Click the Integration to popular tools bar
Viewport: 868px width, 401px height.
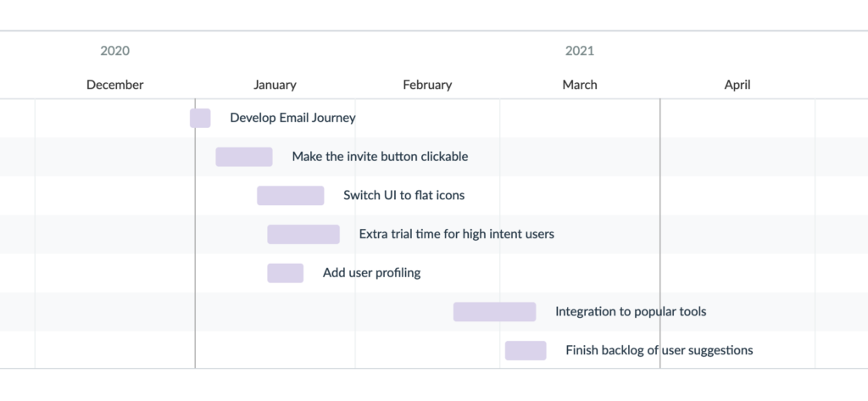pyautogui.click(x=495, y=312)
